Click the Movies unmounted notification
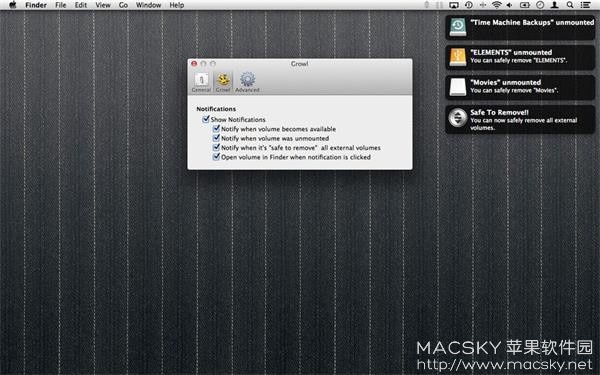Image resolution: width=600 pixels, height=375 pixels. tap(520, 87)
